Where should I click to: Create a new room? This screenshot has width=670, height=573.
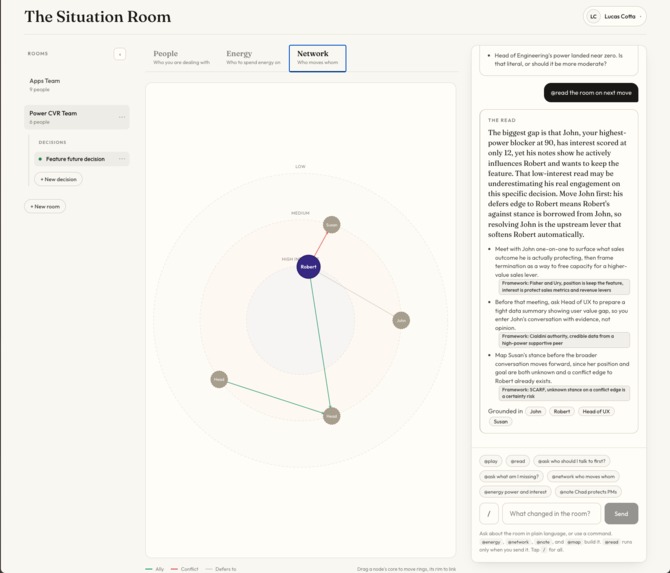[x=45, y=206]
